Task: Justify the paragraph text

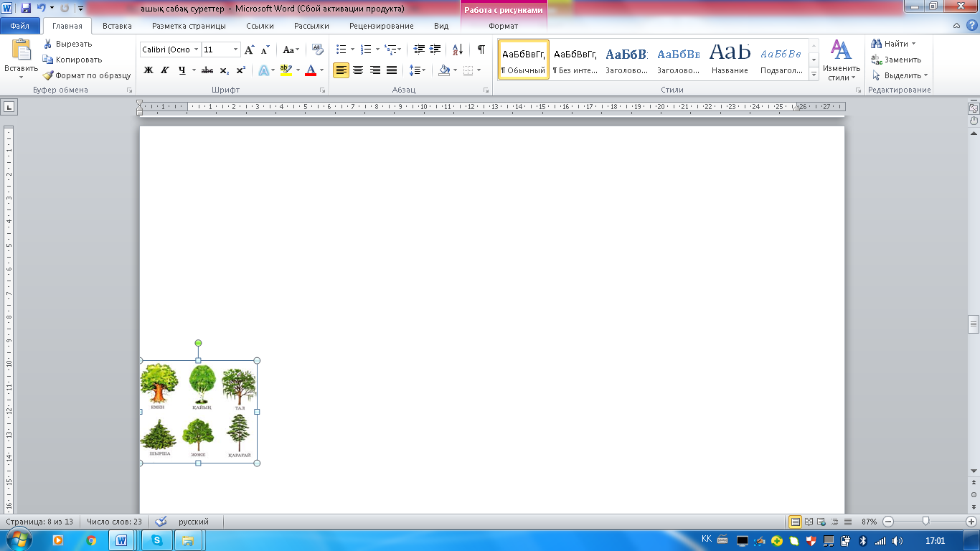Action: [392, 70]
